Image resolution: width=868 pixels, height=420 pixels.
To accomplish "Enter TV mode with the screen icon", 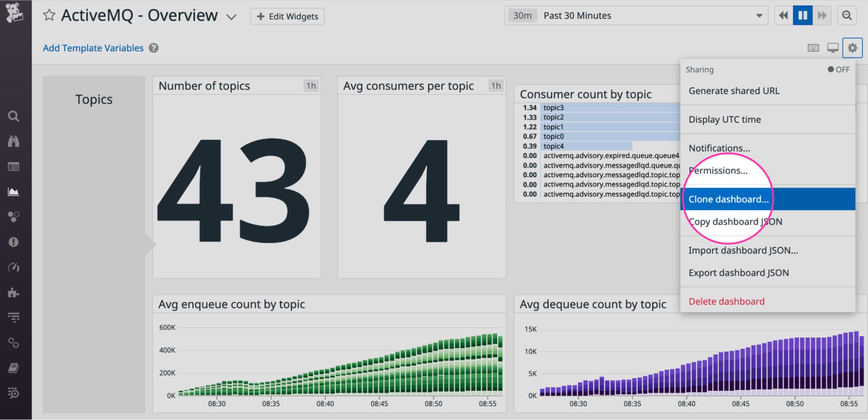I will pyautogui.click(x=832, y=48).
